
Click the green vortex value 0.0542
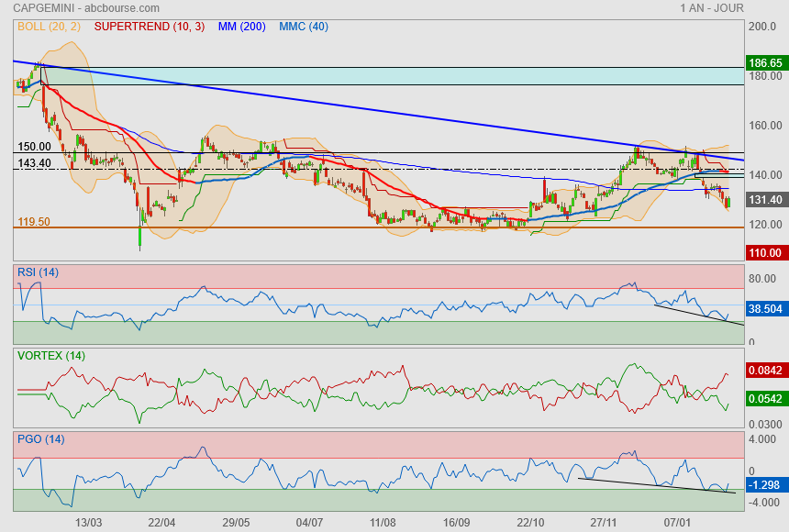click(765, 400)
